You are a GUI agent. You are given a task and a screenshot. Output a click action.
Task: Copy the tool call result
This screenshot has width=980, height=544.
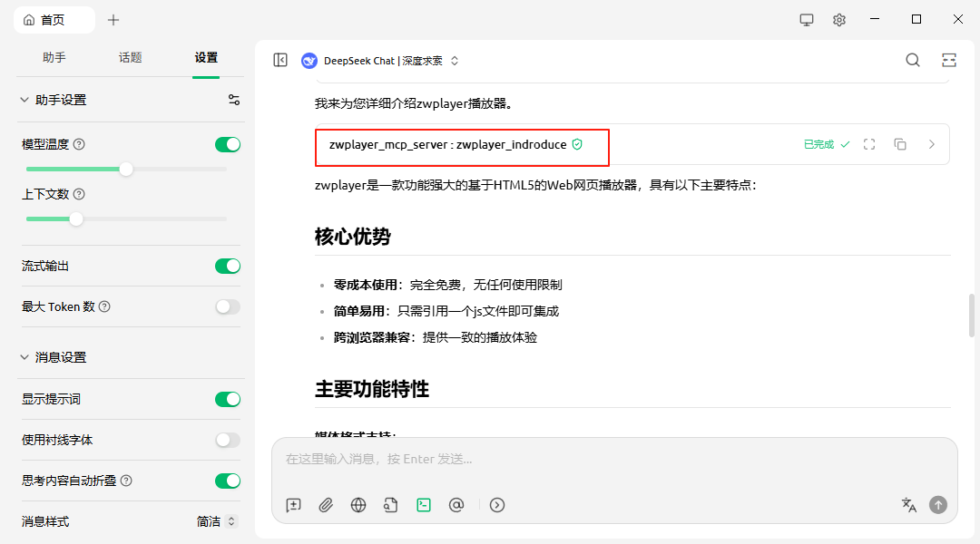900,144
